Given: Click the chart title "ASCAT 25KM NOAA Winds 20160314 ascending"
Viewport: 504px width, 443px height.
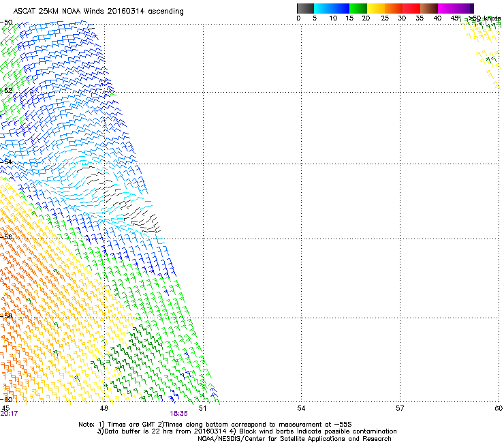Looking at the screenshot, I should (x=98, y=12).
